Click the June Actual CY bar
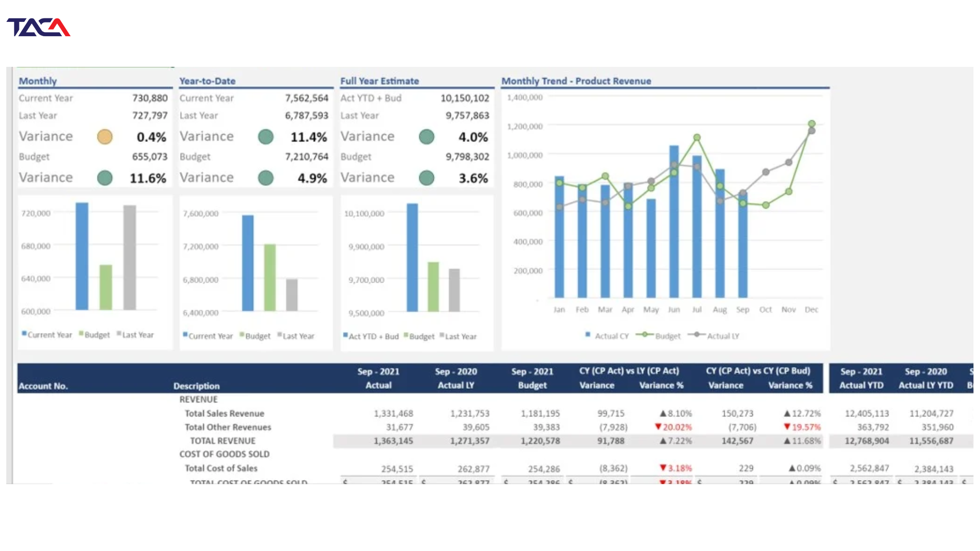Screen dimensions: 980x551 pos(674,221)
